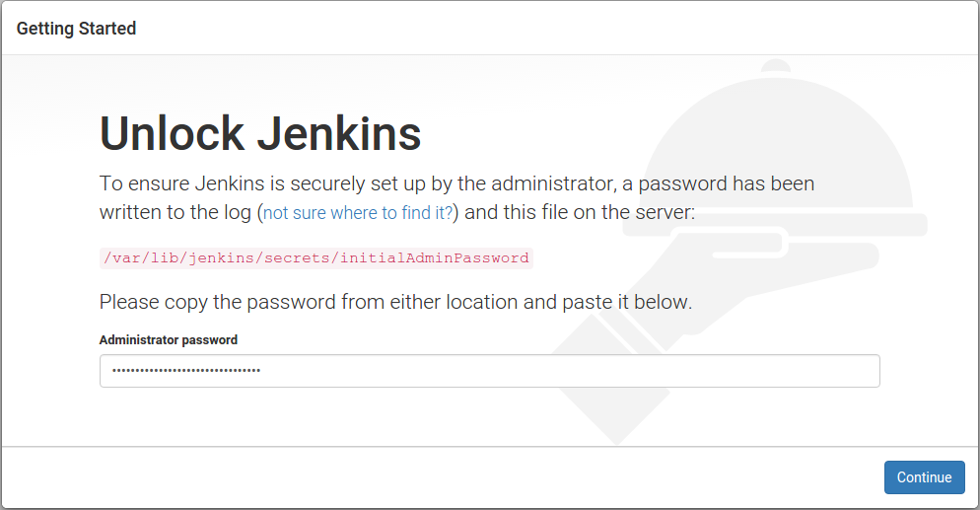Screen dimensions: 980x510
Task: Select the initialAdminPassword file path text
Action: tap(316, 258)
